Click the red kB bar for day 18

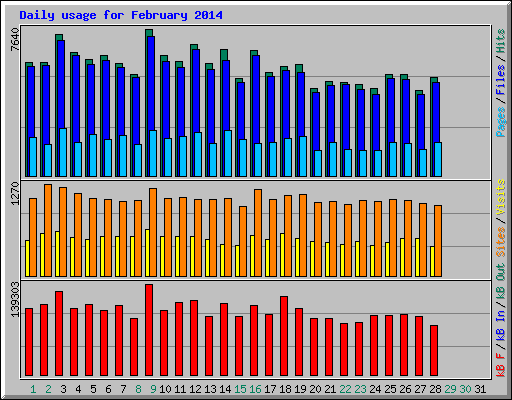point(284,336)
